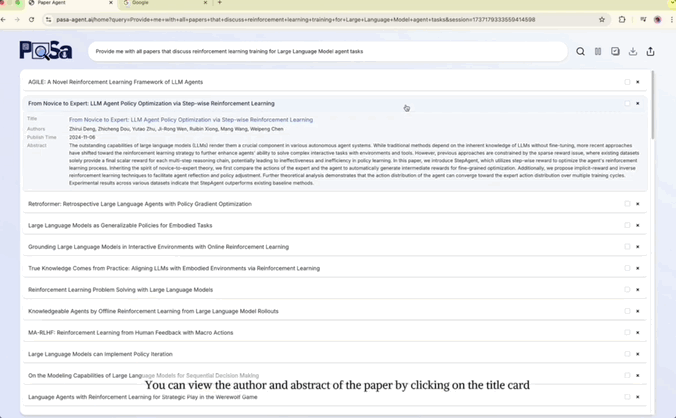
Task: Select the Reinforcement Learning Problem Solving checkbox
Action: pos(627,290)
